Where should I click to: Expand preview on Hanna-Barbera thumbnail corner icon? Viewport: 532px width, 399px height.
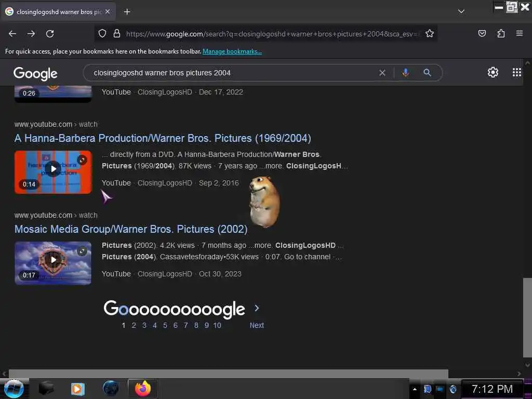[82, 160]
